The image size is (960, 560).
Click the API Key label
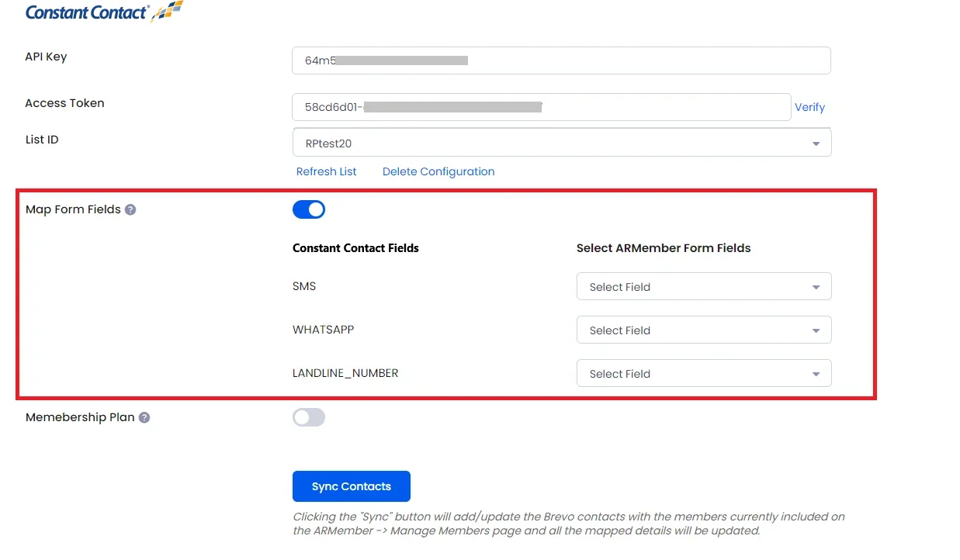pyautogui.click(x=46, y=57)
